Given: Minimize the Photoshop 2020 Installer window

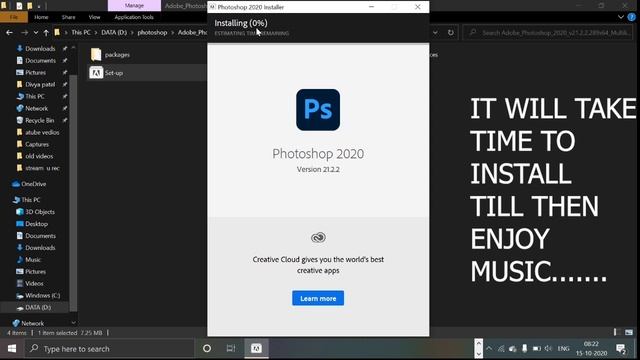Looking at the screenshot, I should [371, 7].
